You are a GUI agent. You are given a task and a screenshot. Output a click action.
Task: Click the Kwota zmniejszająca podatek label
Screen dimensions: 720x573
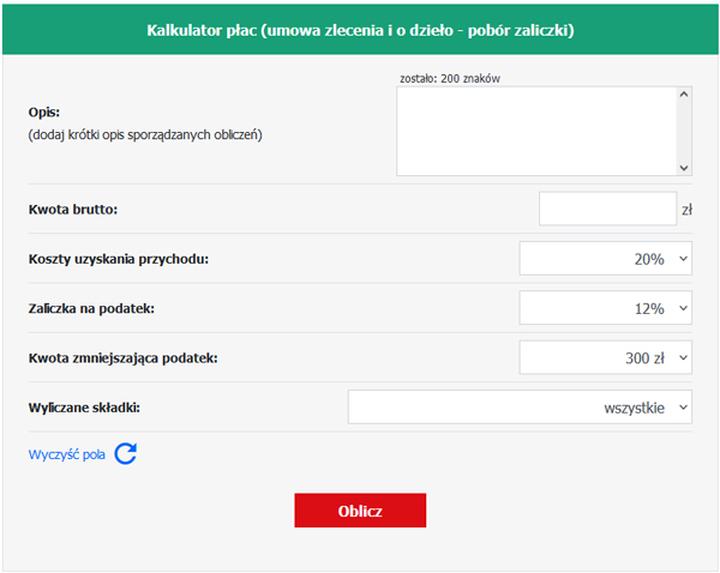[x=123, y=357]
